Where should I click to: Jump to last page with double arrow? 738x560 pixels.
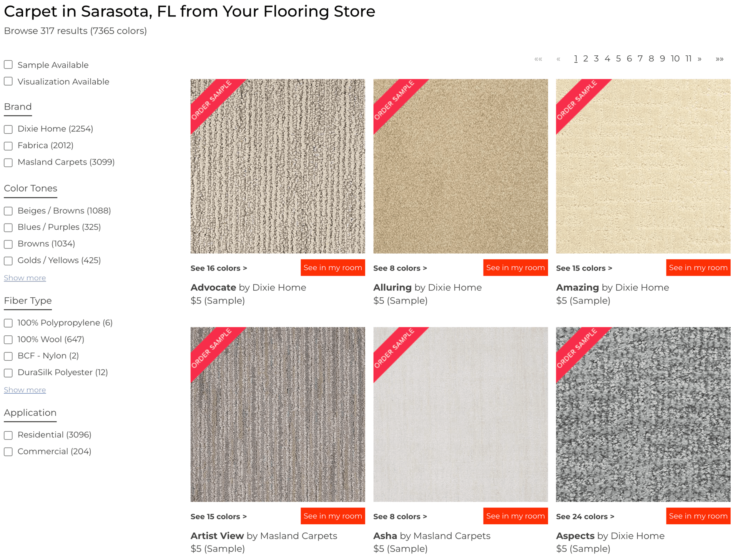(720, 59)
